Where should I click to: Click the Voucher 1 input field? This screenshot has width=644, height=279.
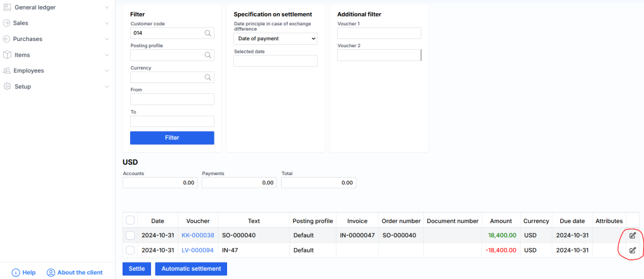(x=379, y=33)
